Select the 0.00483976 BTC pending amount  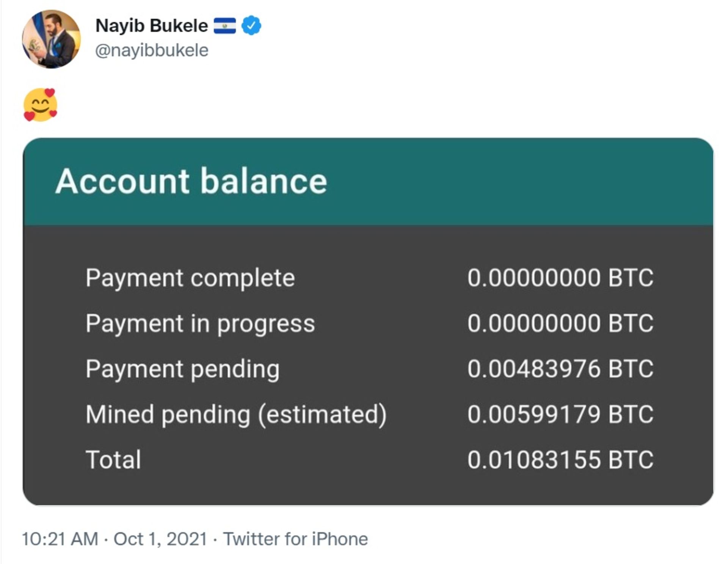pos(560,369)
